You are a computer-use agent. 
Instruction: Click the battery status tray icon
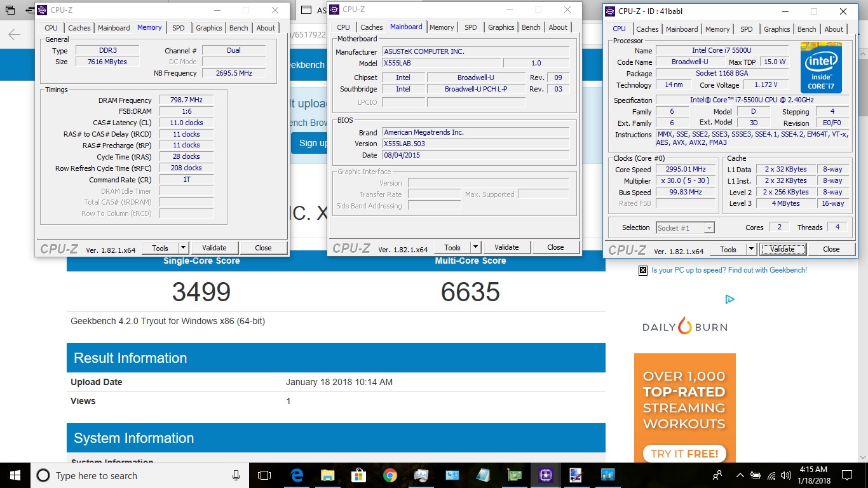click(756, 475)
